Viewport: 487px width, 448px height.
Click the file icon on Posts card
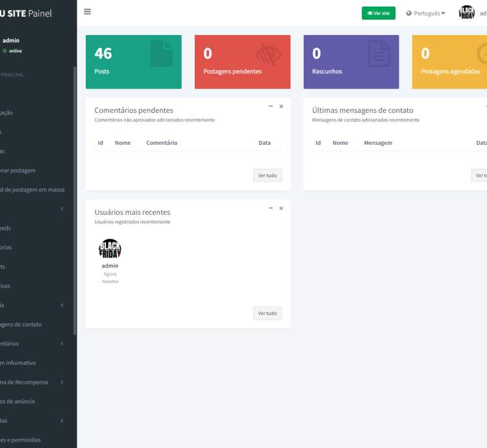pos(162,54)
